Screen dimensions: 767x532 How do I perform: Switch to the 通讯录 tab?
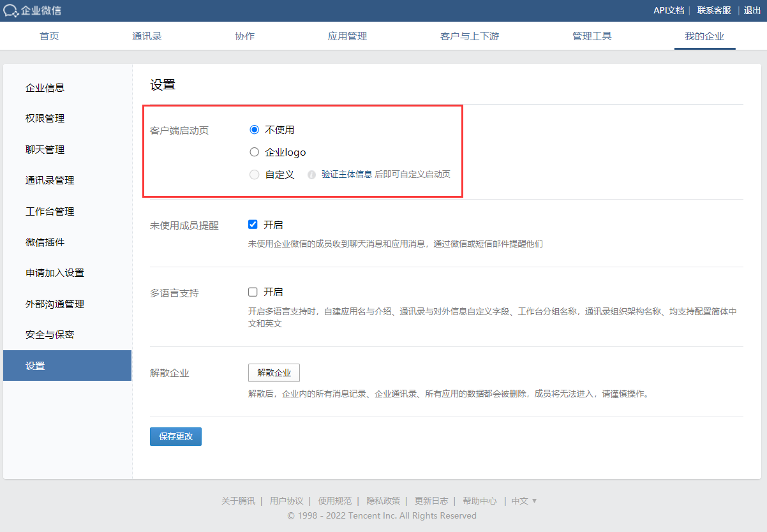[x=147, y=36]
